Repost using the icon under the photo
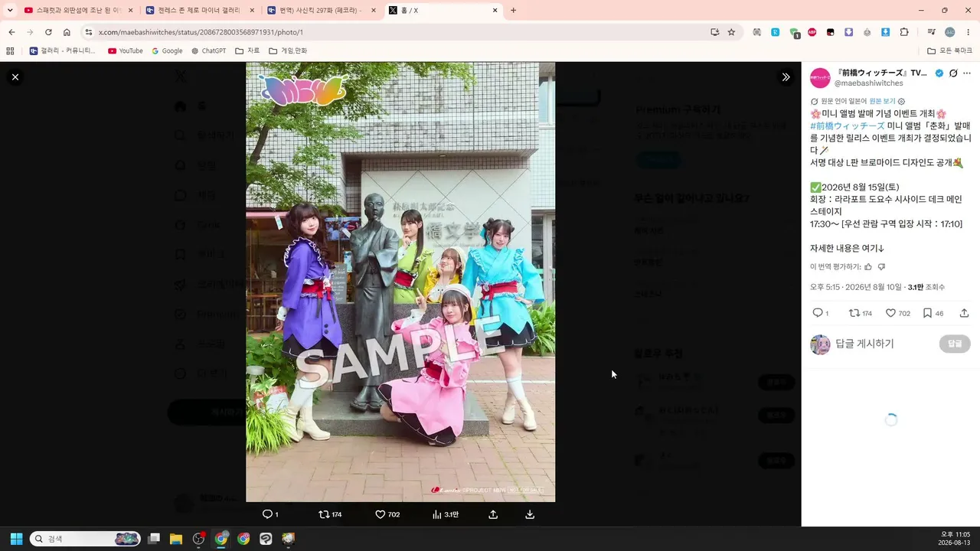The image size is (980, 551). click(324, 514)
